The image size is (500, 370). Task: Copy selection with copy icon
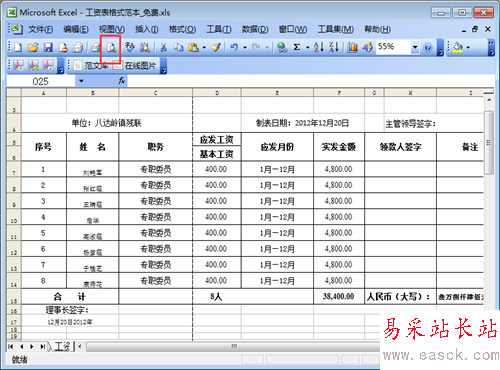coord(178,48)
